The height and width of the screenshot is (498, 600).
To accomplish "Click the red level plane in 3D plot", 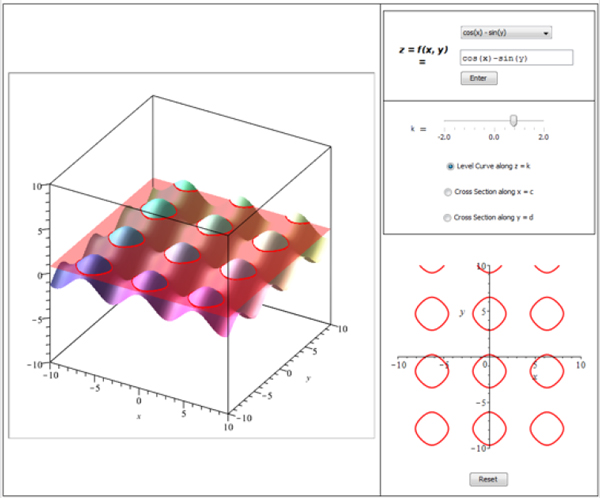I will click(x=290, y=215).
